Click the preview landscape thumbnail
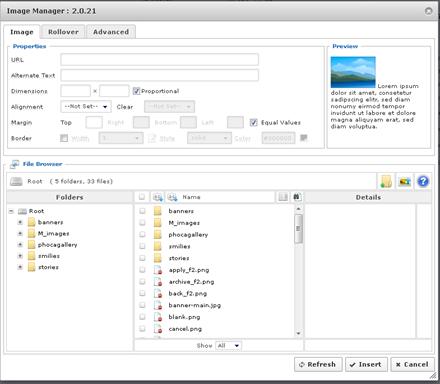The image size is (440, 384). pos(353,72)
